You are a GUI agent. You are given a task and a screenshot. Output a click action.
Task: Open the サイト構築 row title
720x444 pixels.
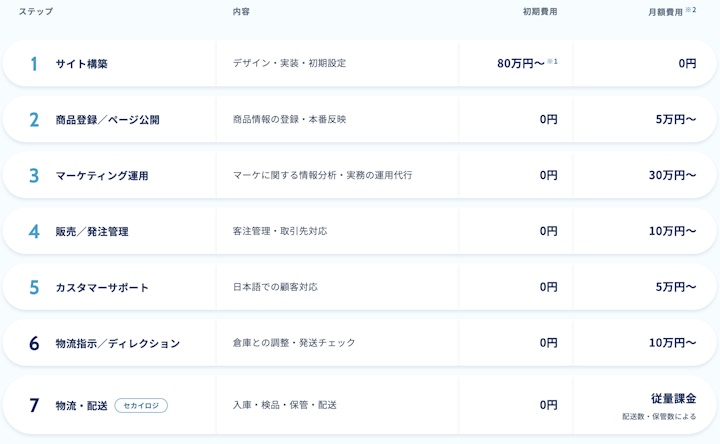82,64
